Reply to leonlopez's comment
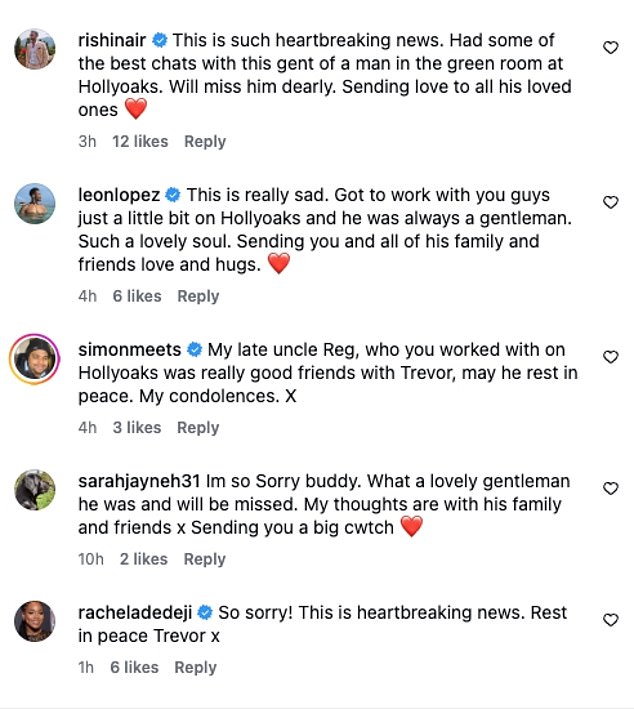The height and width of the screenshot is (709, 634). (x=198, y=296)
